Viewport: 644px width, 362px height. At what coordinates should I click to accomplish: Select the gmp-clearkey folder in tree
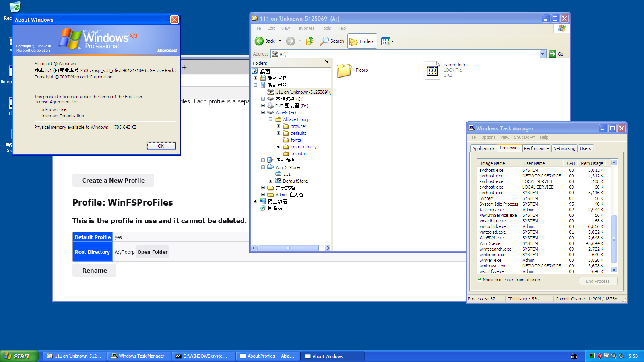[x=303, y=147]
